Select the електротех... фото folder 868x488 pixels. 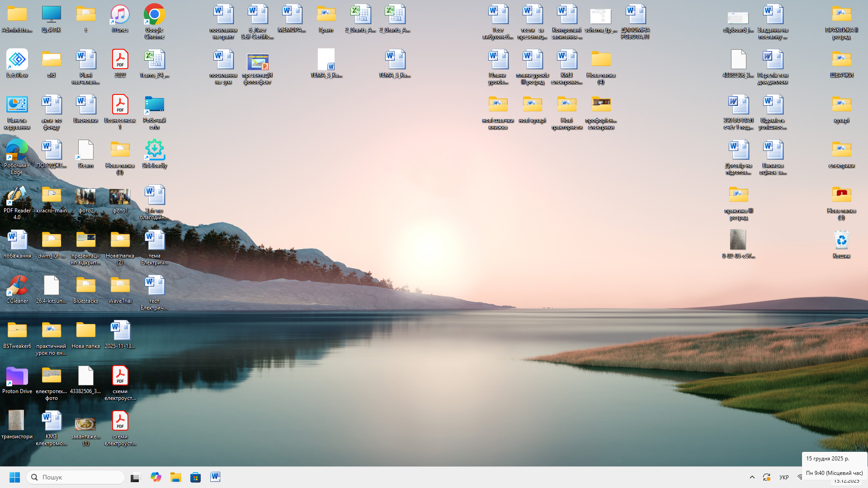51,383
